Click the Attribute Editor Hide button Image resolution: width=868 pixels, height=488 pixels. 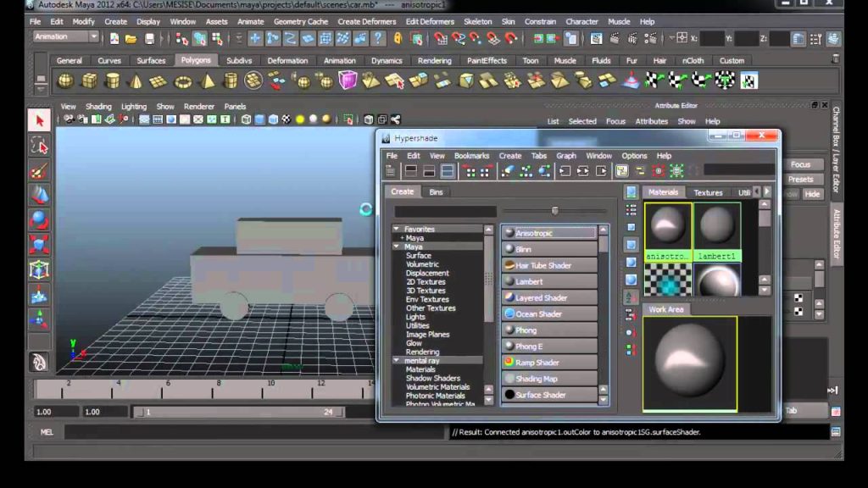pyautogui.click(x=812, y=194)
